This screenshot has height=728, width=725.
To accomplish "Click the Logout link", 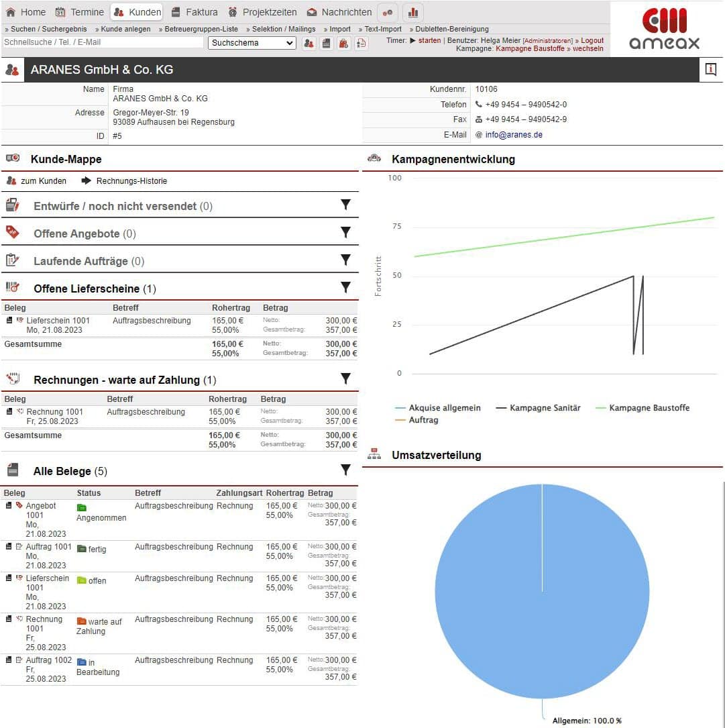I will point(592,40).
